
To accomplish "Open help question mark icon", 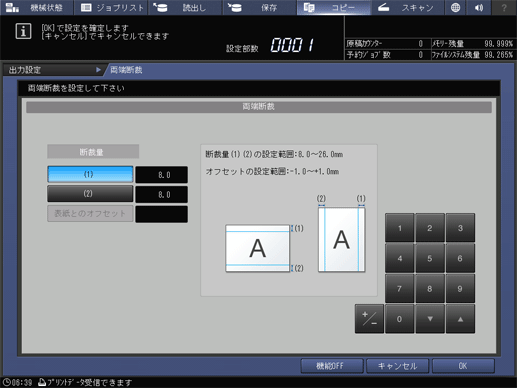I will coord(504,7).
